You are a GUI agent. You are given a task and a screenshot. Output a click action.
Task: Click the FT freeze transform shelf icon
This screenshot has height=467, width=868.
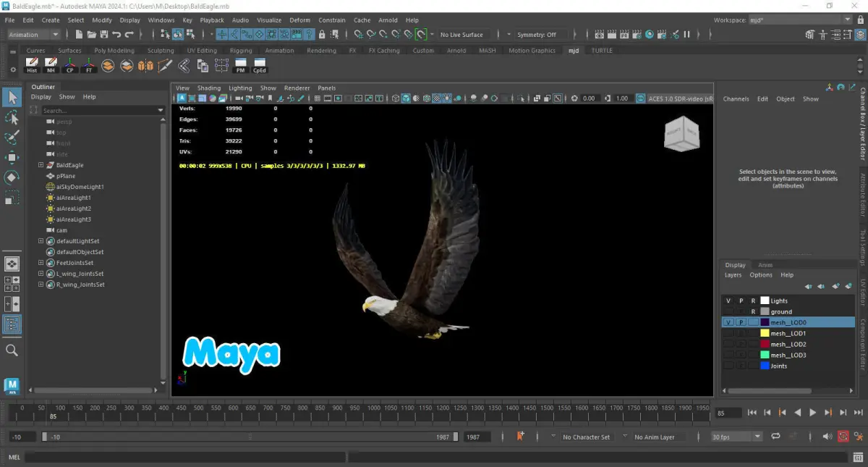click(89, 66)
